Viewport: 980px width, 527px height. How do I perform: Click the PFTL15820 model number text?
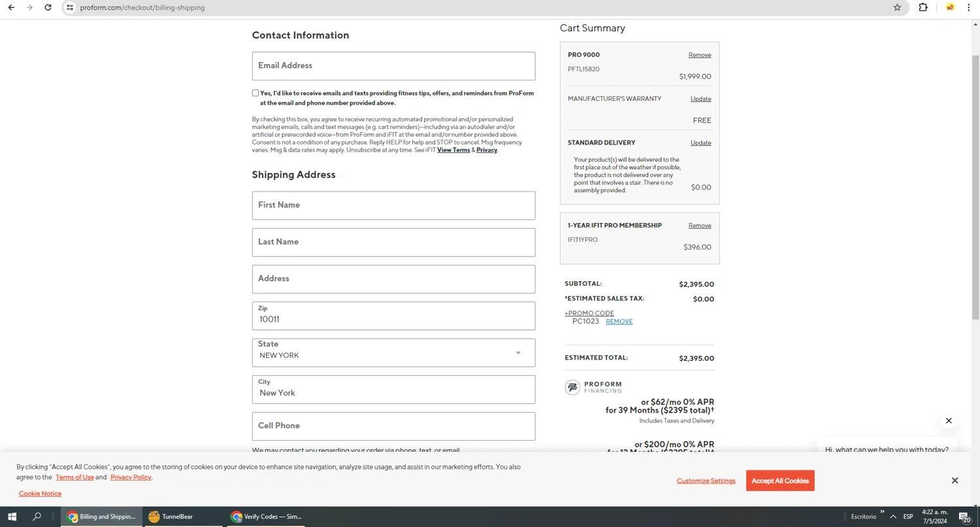coord(583,69)
